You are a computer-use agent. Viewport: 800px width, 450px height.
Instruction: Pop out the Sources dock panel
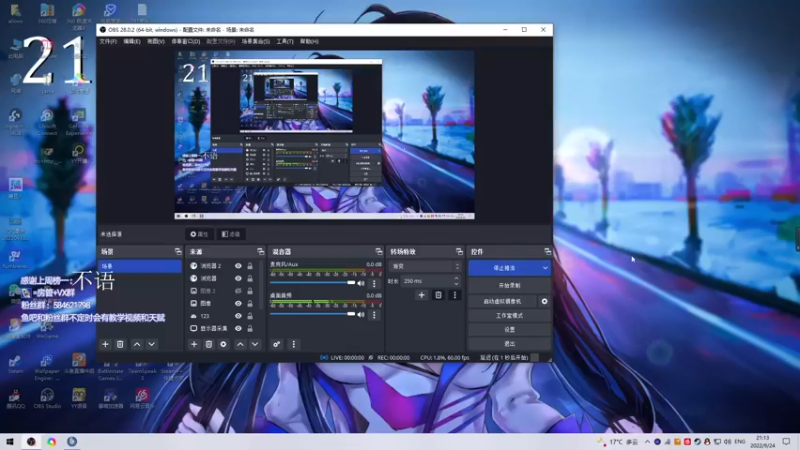(x=261, y=252)
